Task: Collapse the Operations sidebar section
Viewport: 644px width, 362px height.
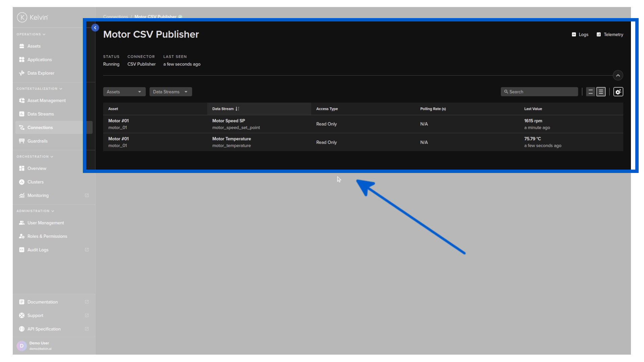Action: point(31,34)
